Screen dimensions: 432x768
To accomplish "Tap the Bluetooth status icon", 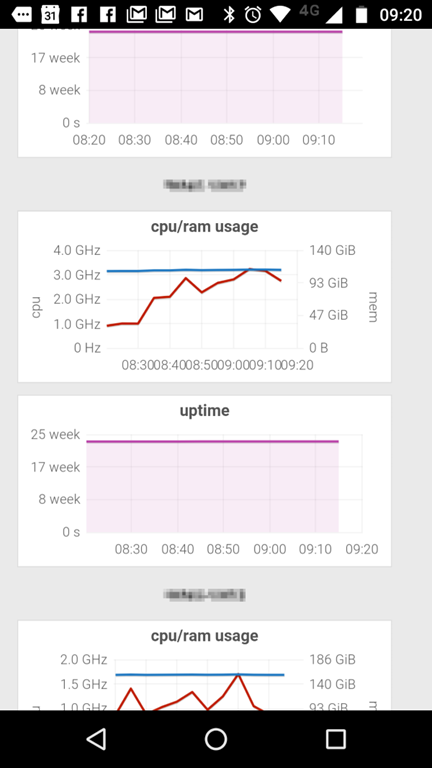I will coord(229,15).
